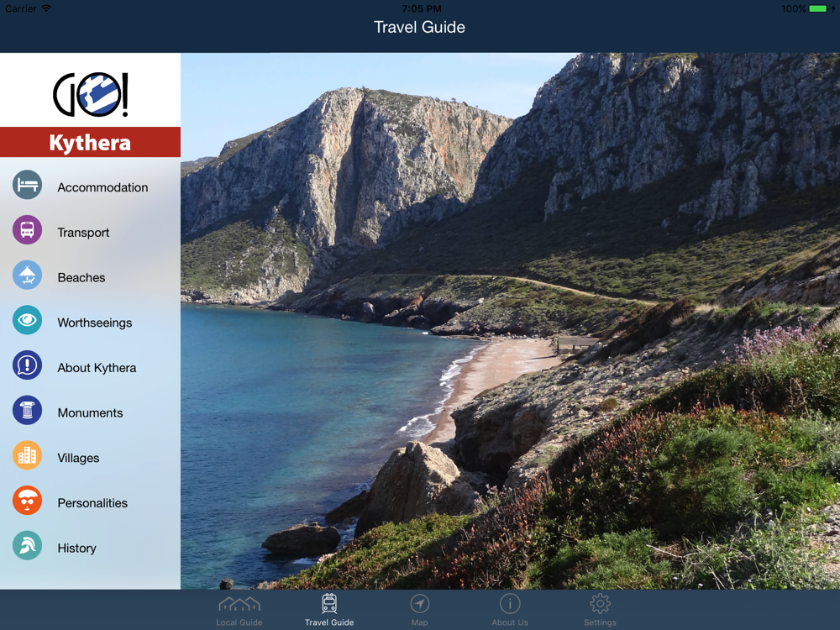The image size is (840, 630).
Task: Open the Personalities label
Action: point(92,503)
